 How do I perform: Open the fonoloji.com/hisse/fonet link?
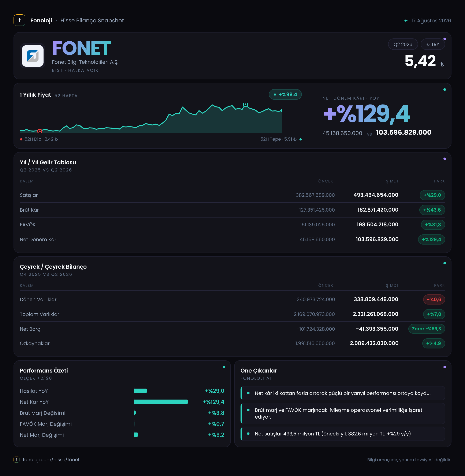tap(51, 459)
